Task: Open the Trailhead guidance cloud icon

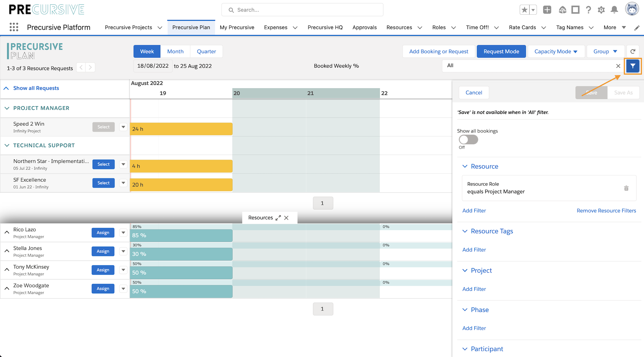Action: 562,10
